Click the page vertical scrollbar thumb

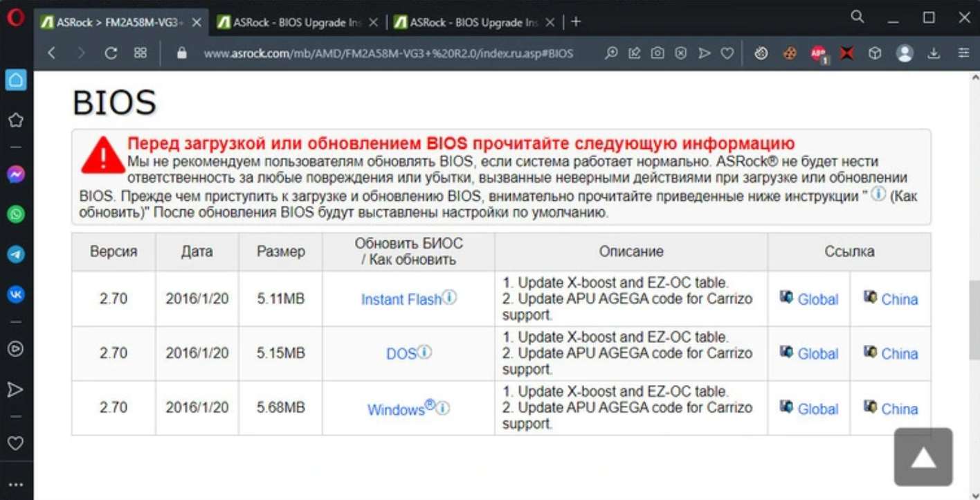973,321
